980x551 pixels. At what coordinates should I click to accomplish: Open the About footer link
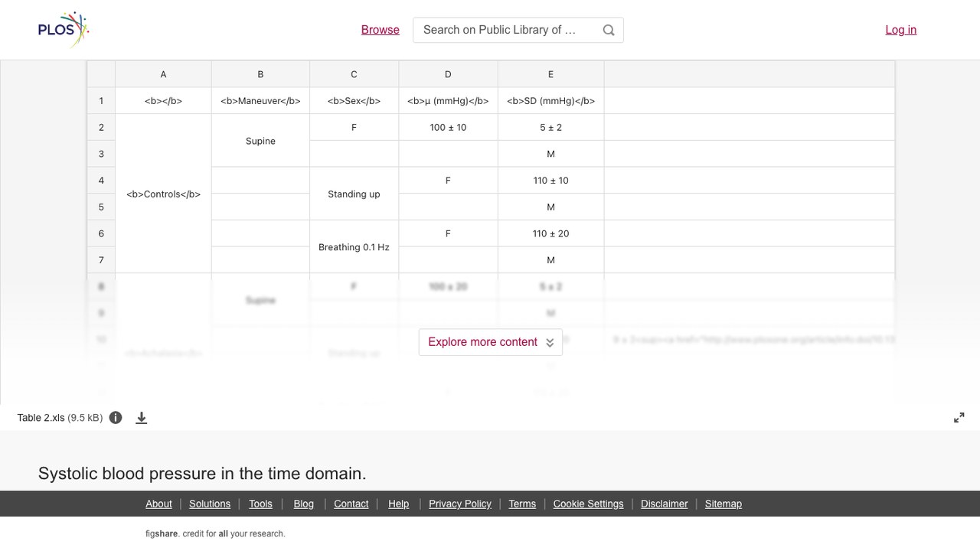158,504
